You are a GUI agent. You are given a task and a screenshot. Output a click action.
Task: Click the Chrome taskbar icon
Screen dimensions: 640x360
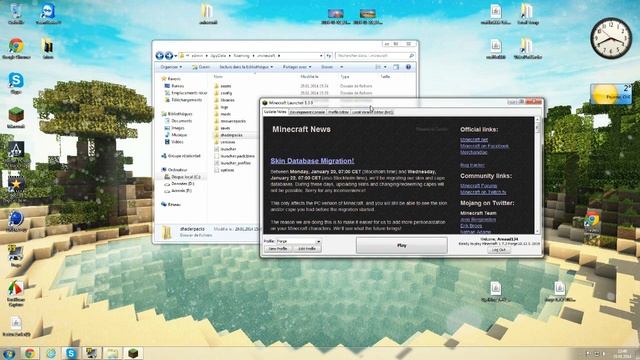(x=30, y=353)
